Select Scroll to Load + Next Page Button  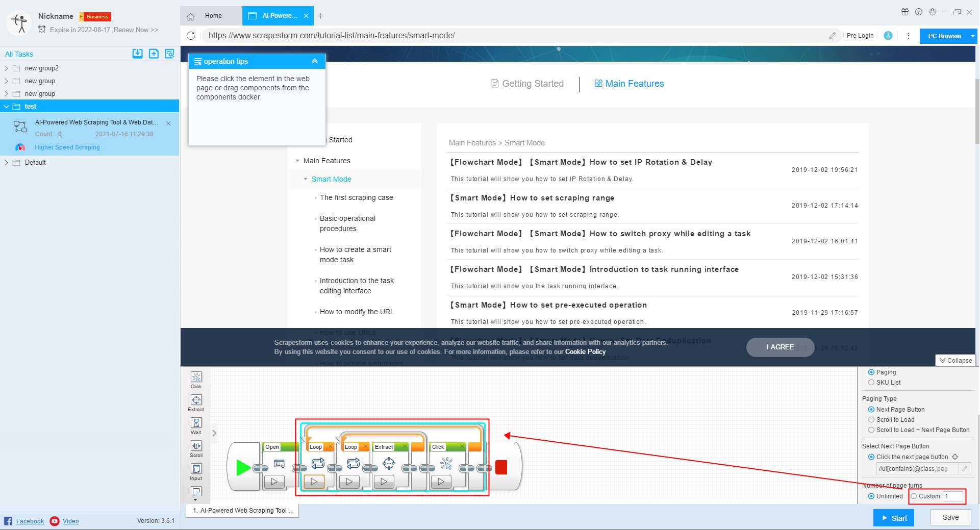tap(871, 430)
